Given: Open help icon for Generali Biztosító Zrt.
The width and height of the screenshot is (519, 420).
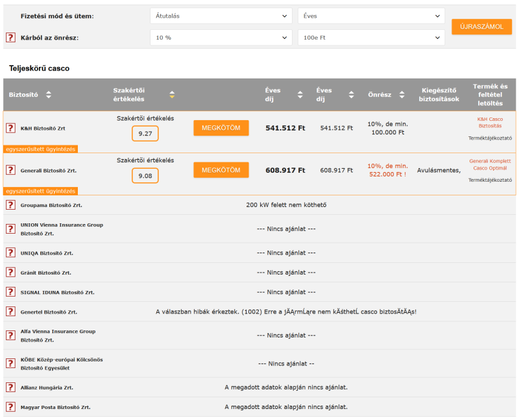Looking at the screenshot, I should [x=10, y=170].
